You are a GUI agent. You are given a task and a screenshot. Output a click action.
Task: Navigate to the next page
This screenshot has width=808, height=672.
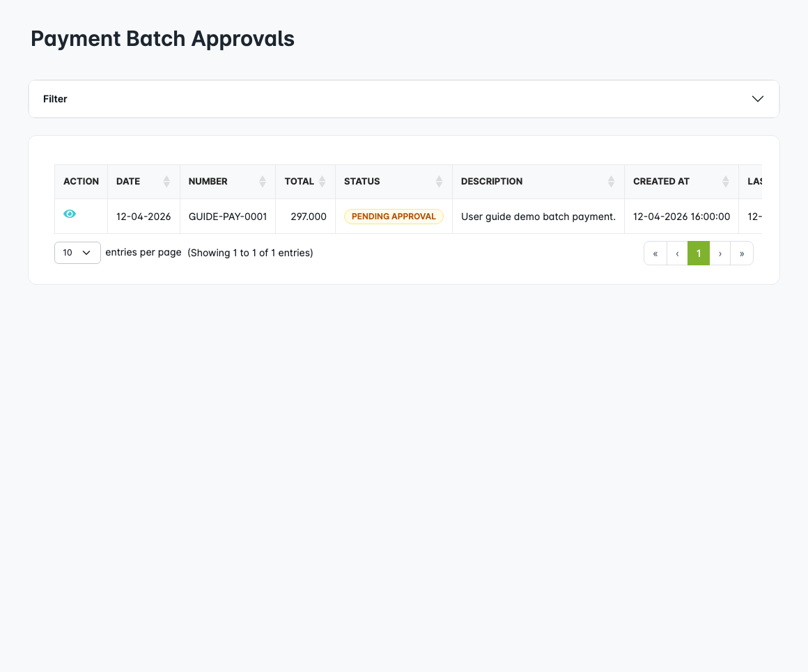point(720,253)
